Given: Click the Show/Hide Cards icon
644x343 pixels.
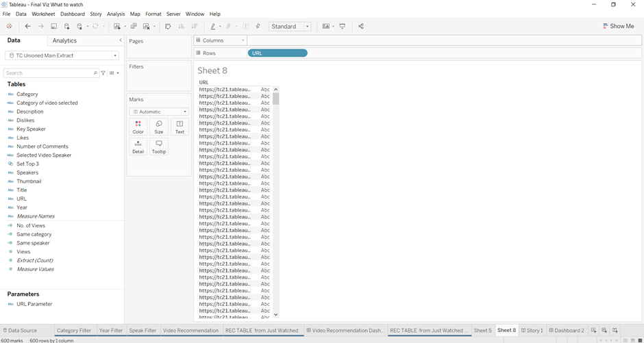Looking at the screenshot, I should pyautogui.click(x=326, y=26).
